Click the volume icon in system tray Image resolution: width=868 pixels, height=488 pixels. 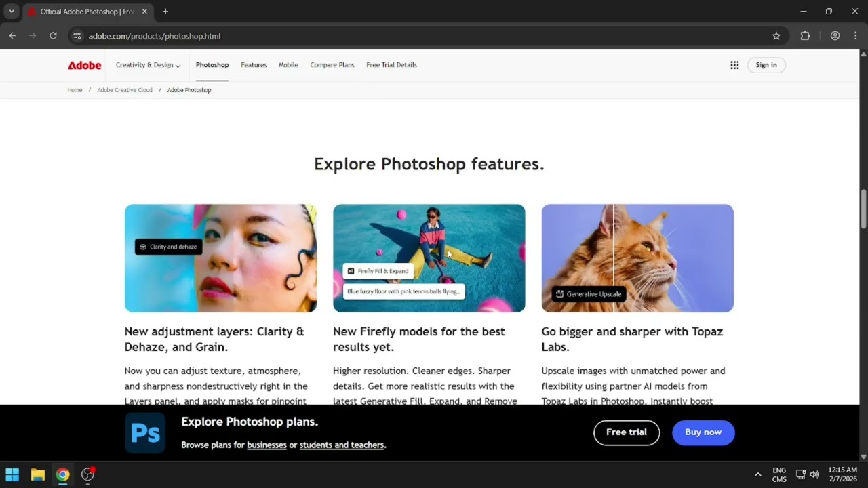(814, 474)
